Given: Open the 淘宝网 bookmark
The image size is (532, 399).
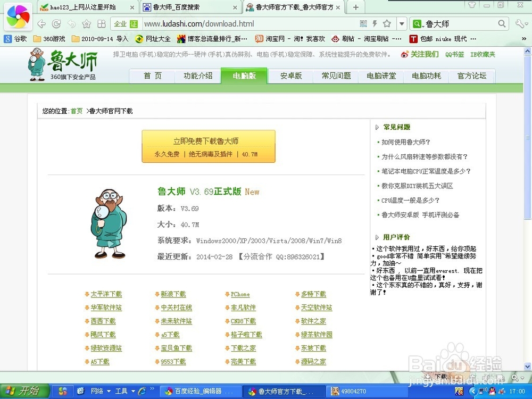Looking at the screenshot, I should click(x=290, y=39).
